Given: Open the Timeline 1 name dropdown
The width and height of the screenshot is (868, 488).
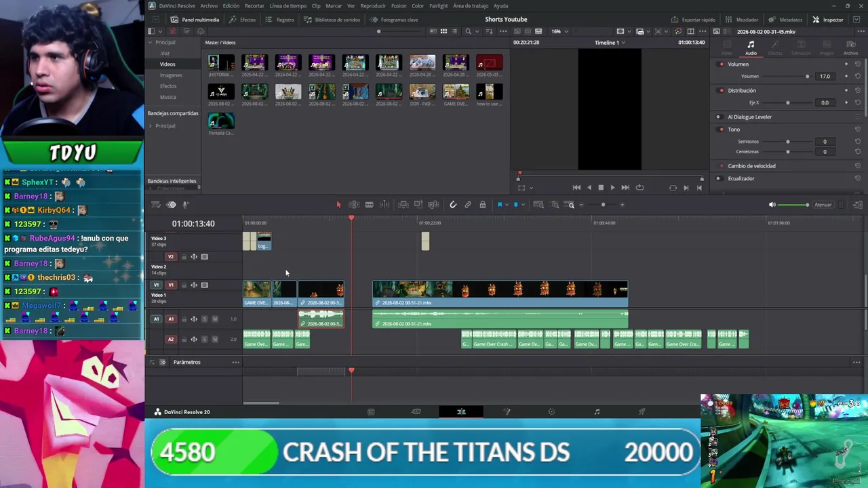Looking at the screenshot, I should click(610, 43).
